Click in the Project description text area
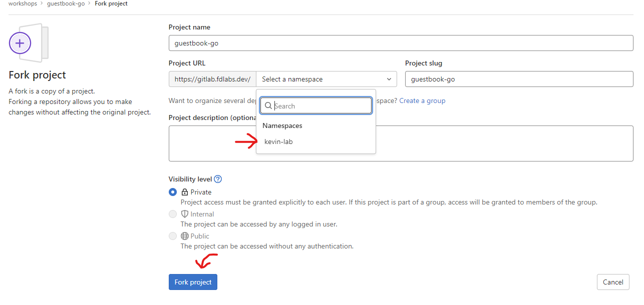Screen dimensions: 644x305 [401, 143]
